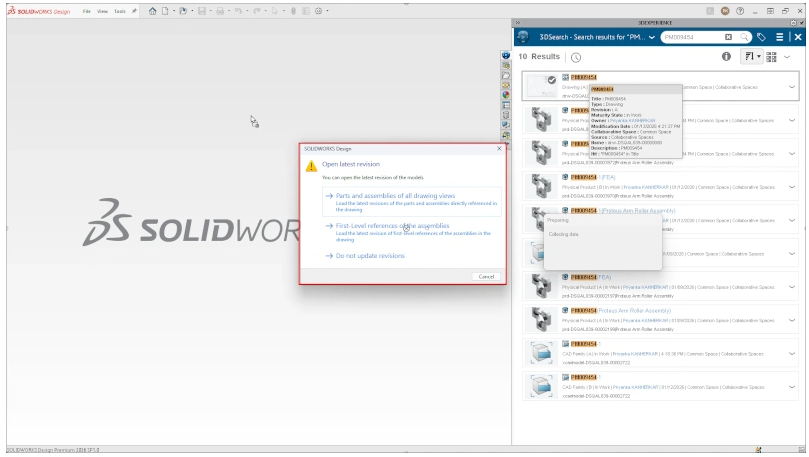Open the tag icon in 3DSearch header
Viewport: 809px width, 457px height.
(x=761, y=37)
